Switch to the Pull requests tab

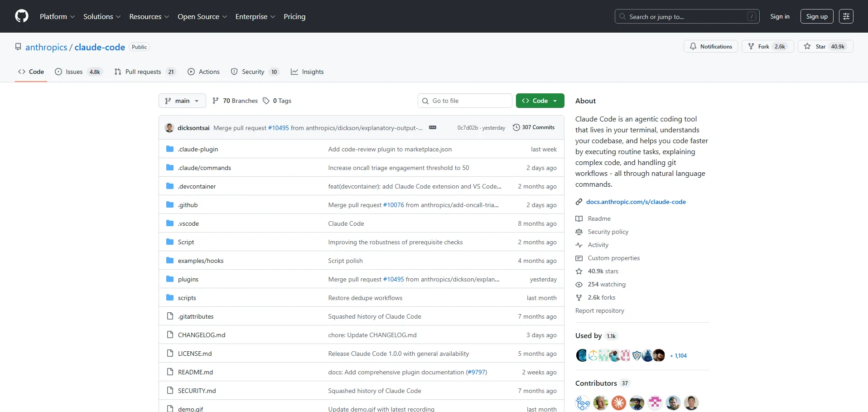143,72
